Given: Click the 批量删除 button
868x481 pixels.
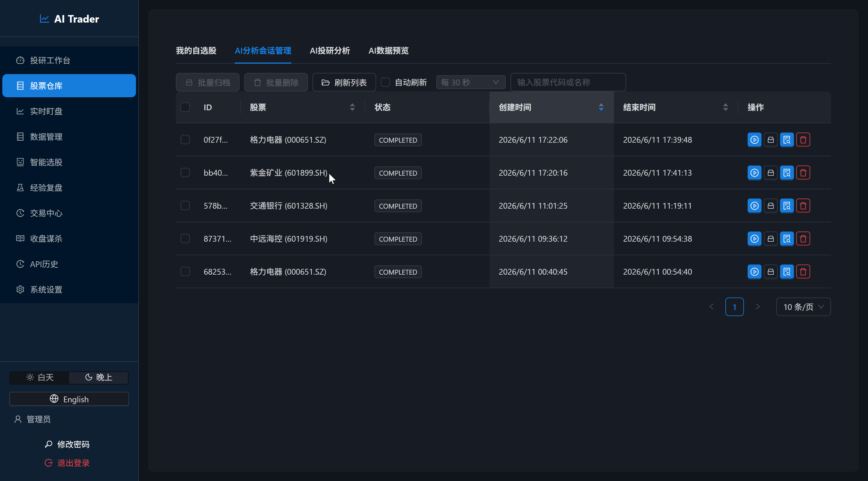Looking at the screenshot, I should (276, 82).
